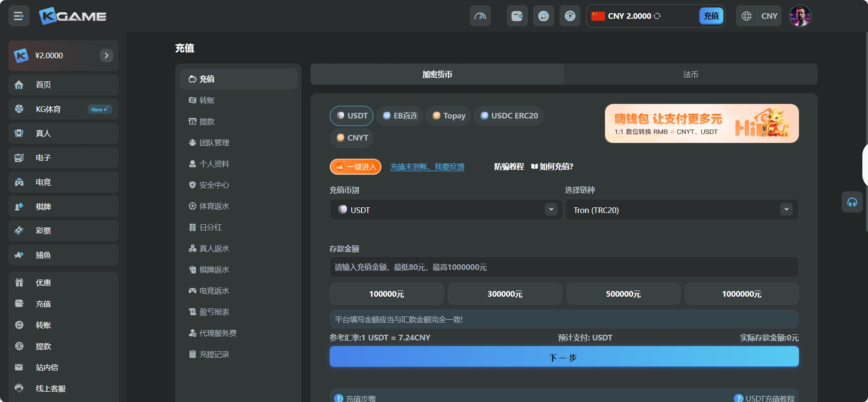Click the wallet icon in top bar
Viewport: 868px width, 402px height.
pos(517,16)
